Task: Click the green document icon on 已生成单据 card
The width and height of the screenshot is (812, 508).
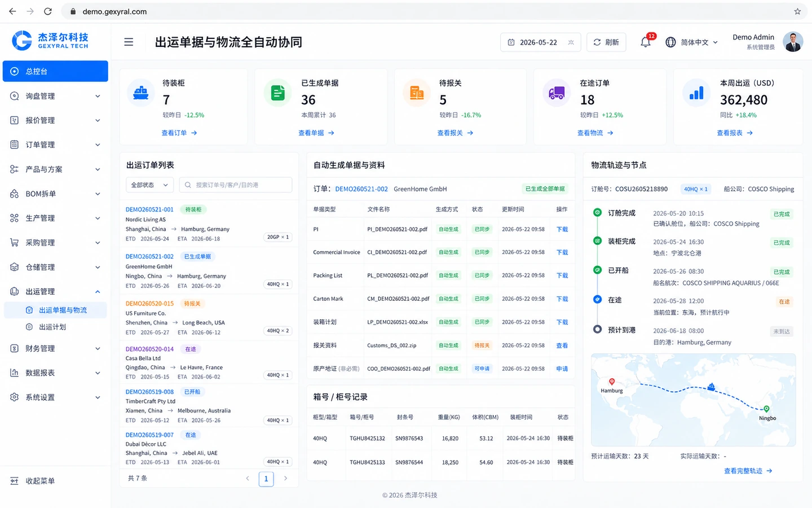Action: pyautogui.click(x=278, y=93)
